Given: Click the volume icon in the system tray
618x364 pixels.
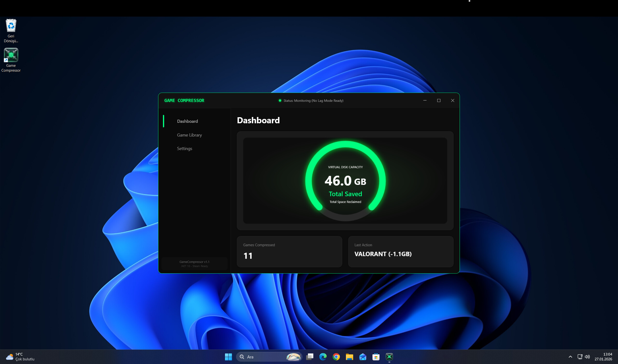Looking at the screenshot, I should (x=588, y=357).
